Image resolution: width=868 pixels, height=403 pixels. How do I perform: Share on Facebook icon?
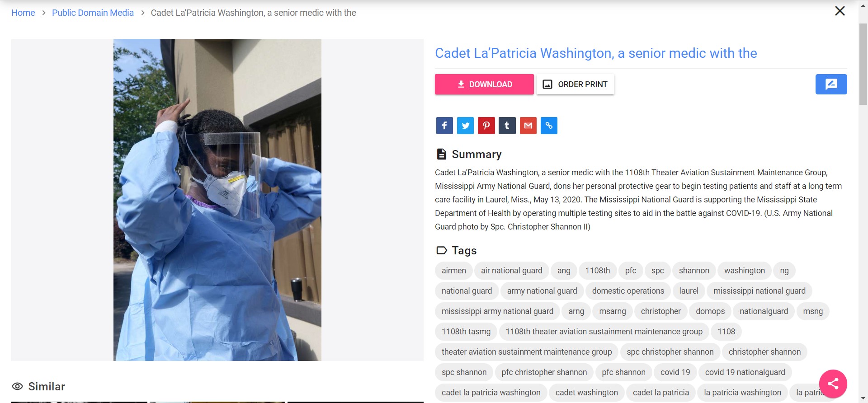coord(444,126)
